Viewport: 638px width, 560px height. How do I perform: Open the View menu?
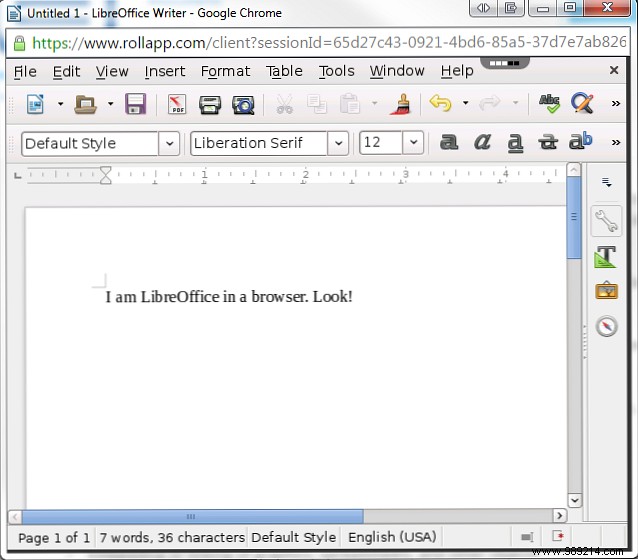click(112, 72)
